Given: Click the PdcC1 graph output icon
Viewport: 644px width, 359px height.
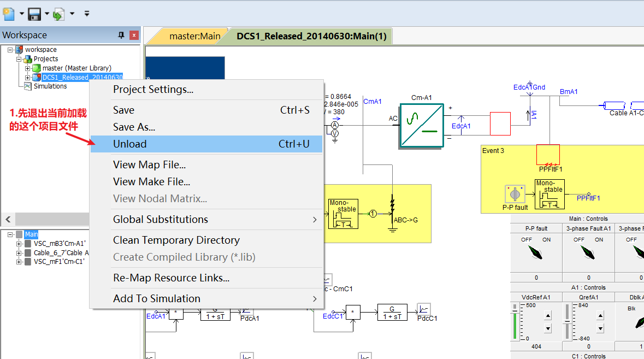Looking at the screenshot, I should point(423,309).
